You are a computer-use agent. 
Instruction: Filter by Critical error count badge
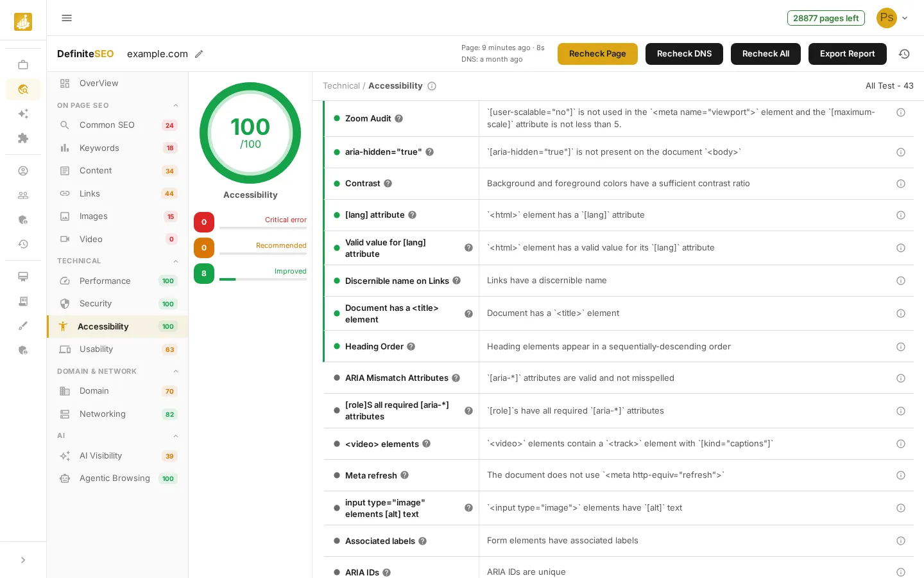(x=204, y=222)
